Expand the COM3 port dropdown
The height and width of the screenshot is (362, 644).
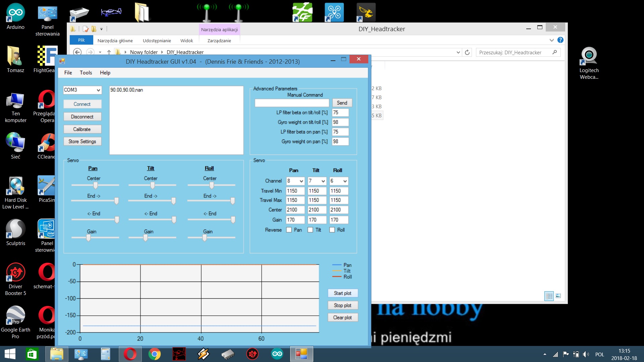(98, 90)
